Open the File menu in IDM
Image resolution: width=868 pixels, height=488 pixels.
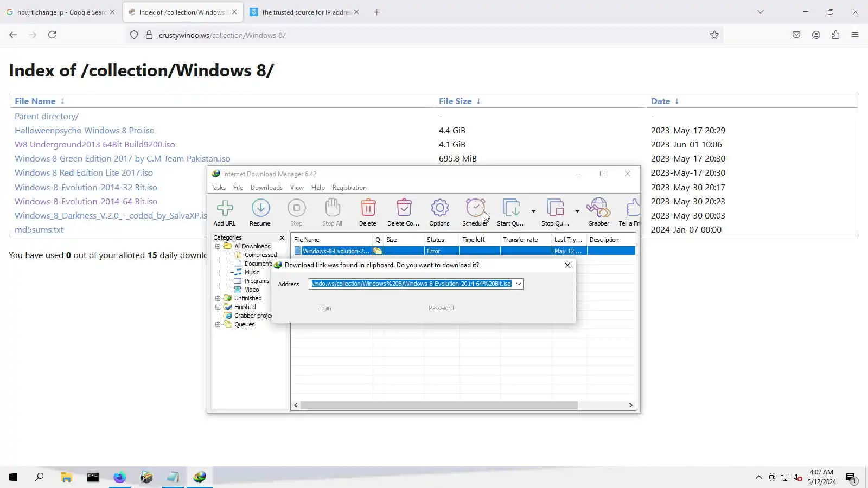click(238, 188)
